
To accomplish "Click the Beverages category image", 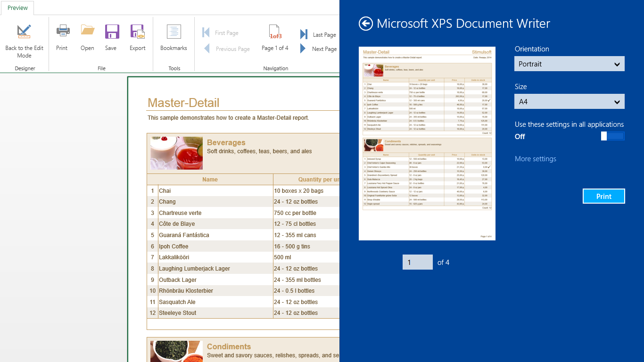I will 176,153.
